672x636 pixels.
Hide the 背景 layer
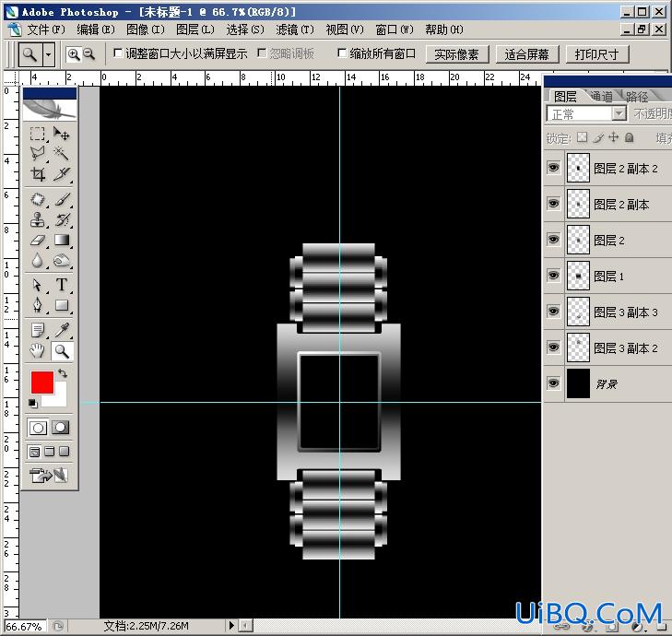554,383
